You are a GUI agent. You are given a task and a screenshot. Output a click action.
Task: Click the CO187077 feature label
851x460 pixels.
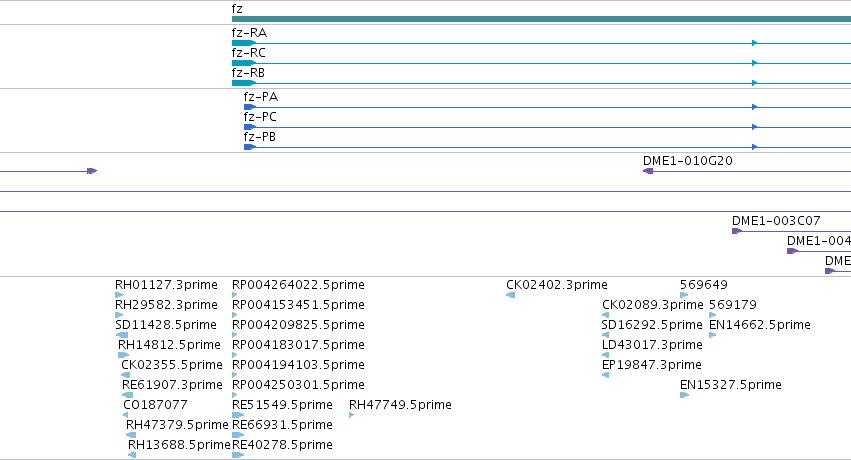click(155, 405)
